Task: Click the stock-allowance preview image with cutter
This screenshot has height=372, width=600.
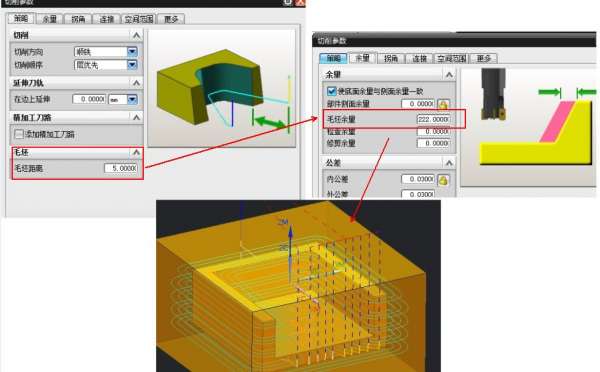Action: (x=528, y=126)
